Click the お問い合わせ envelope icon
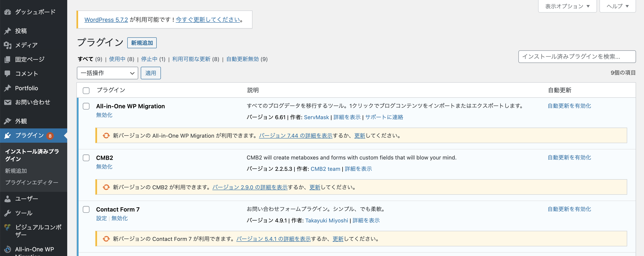 pos(8,102)
